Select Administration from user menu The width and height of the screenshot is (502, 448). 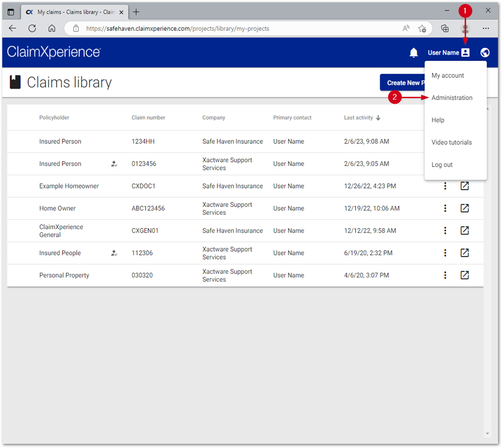pyautogui.click(x=452, y=98)
